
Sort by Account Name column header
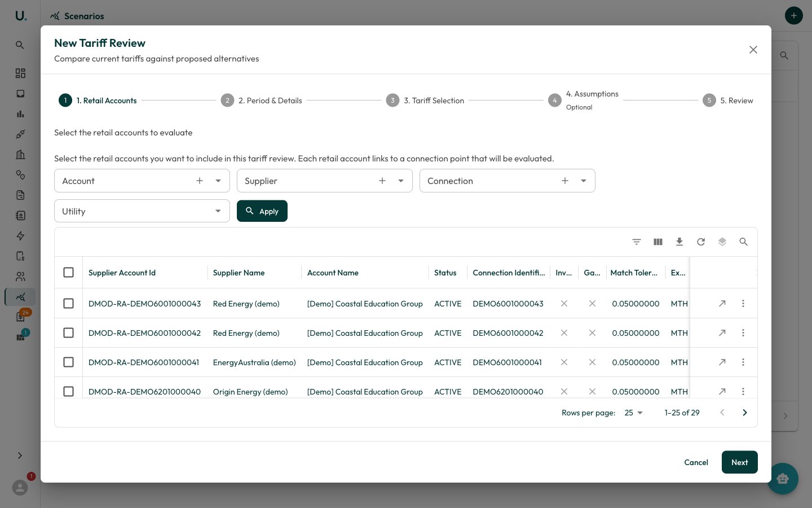(x=333, y=273)
